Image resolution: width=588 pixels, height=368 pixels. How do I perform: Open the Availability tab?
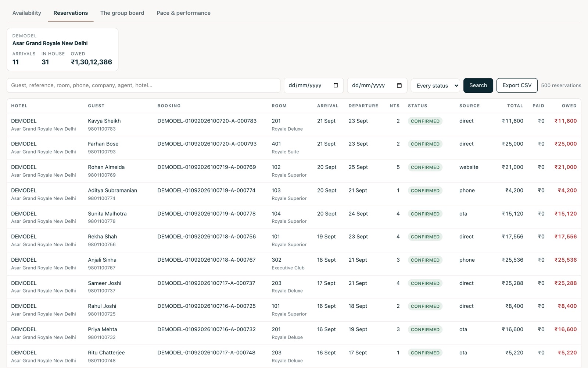tap(27, 13)
